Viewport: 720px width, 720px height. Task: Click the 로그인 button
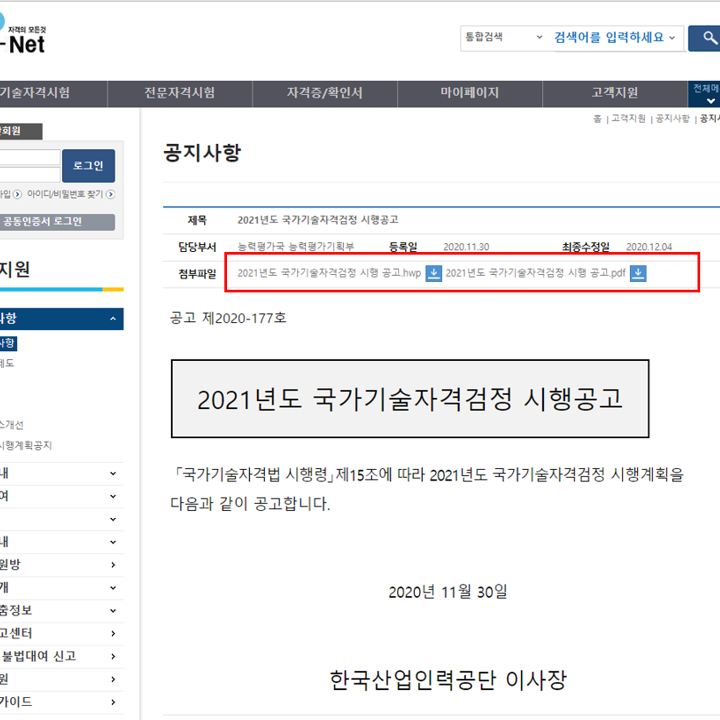tap(88, 166)
